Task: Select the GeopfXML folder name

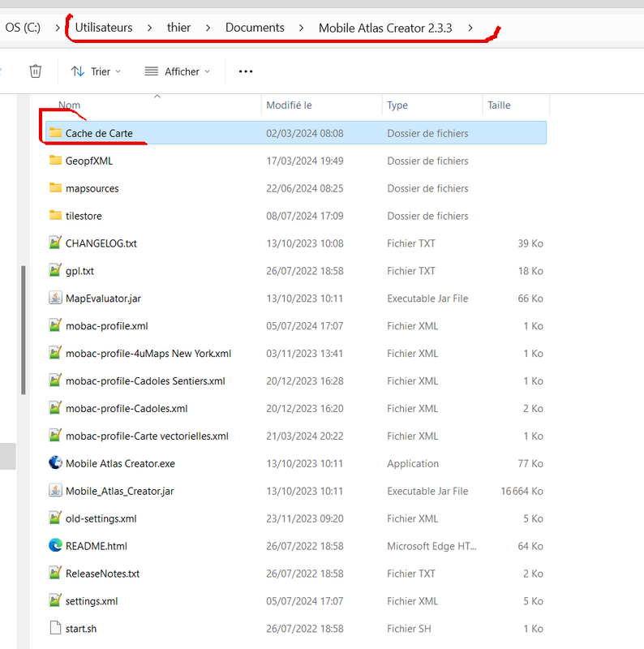Action: coord(89,161)
